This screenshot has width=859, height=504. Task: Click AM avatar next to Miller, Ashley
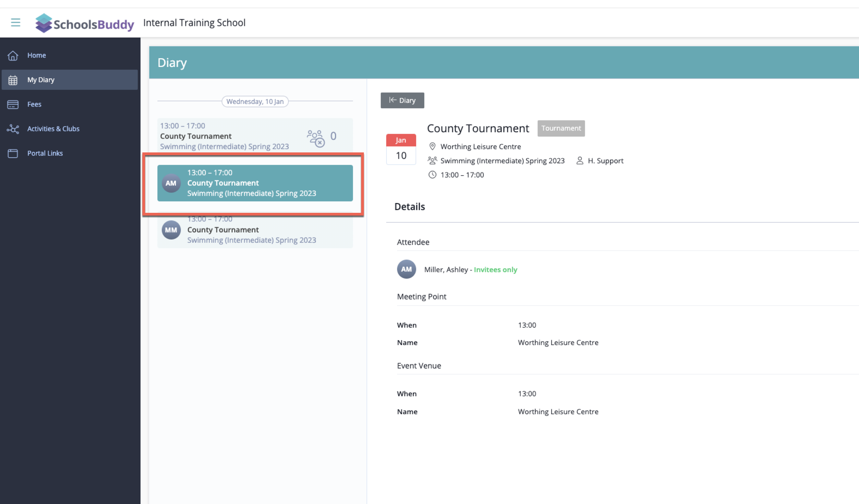tap(406, 269)
